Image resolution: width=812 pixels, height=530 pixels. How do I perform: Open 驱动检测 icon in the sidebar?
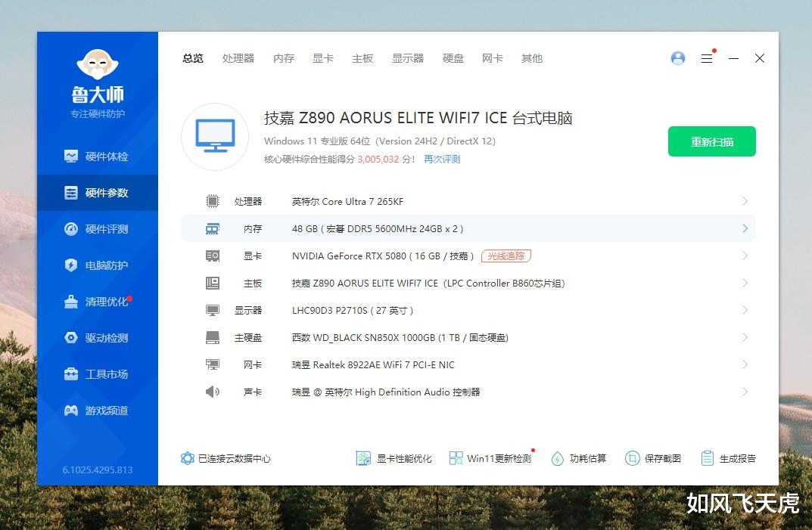point(71,337)
